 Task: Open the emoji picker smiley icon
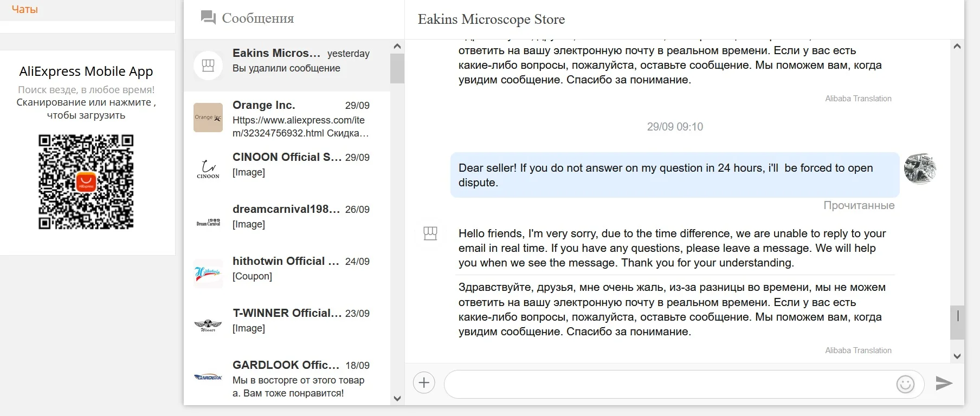click(905, 384)
